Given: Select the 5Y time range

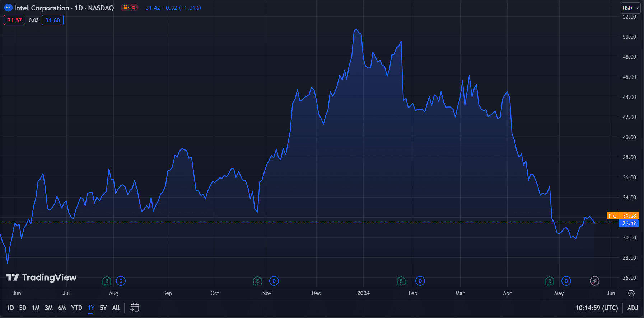Looking at the screenshot, I should 103,308.
